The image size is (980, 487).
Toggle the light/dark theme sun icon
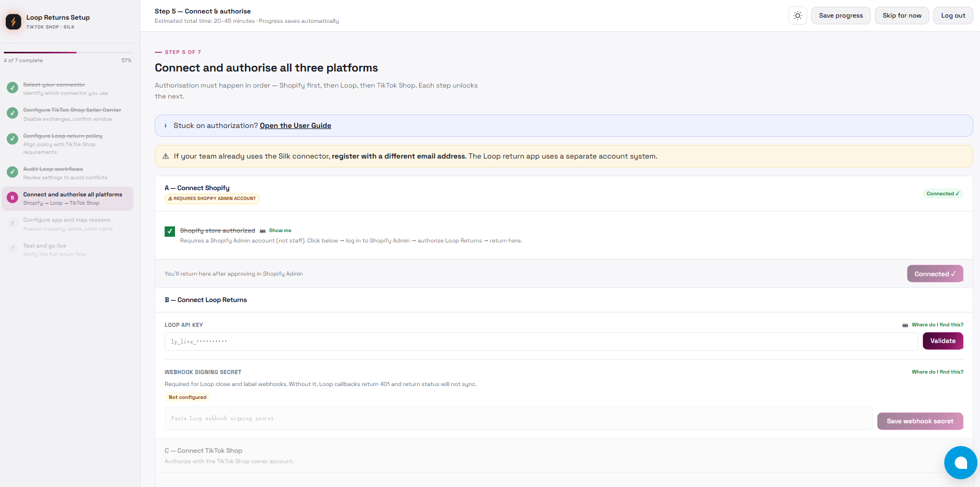[798, 16]
